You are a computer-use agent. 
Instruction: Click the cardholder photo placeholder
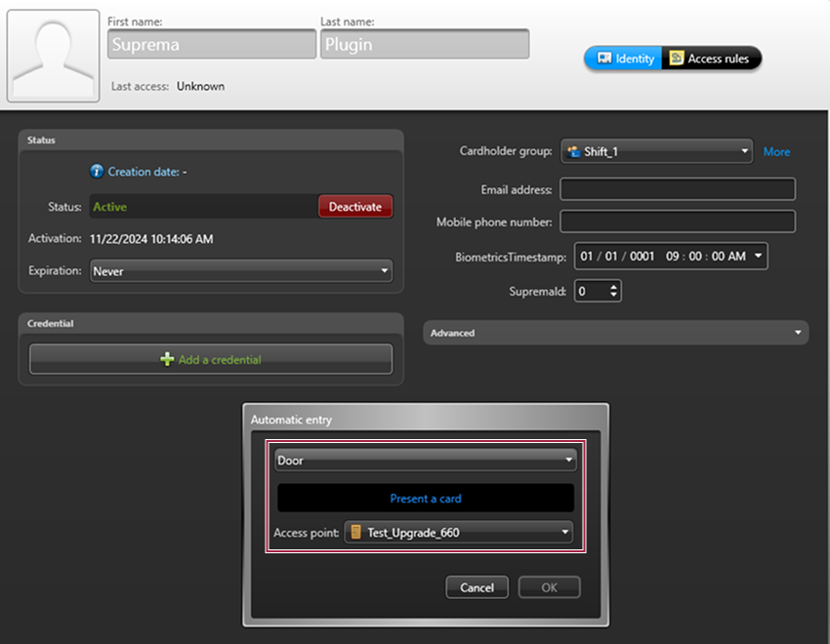pyautogui.click(x=53, y=57)
